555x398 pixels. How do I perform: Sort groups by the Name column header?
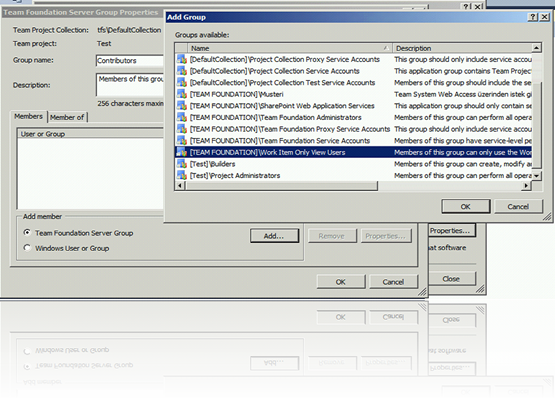(x=290, y=48)
